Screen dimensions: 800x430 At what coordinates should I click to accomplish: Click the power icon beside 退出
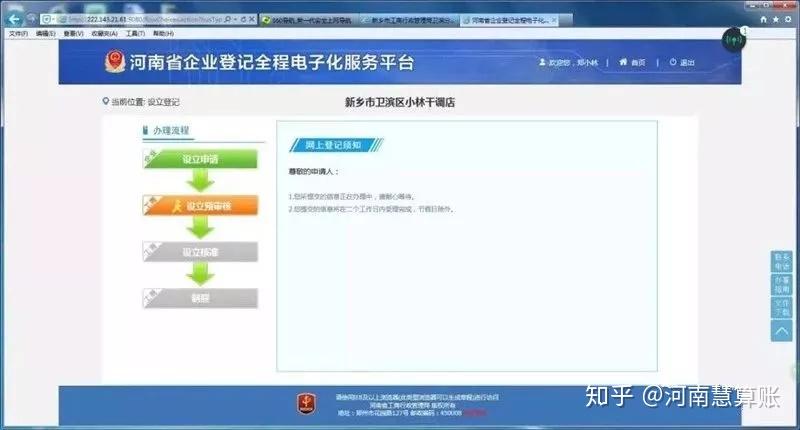673,62
